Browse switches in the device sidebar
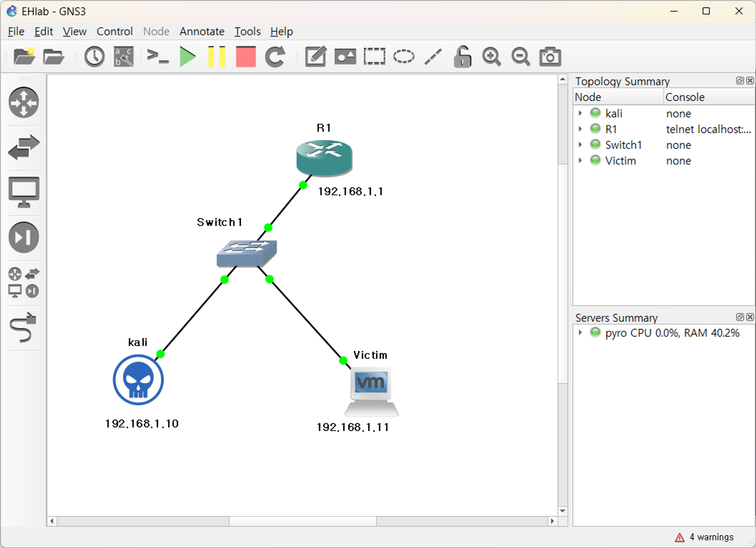 point(24,147)
